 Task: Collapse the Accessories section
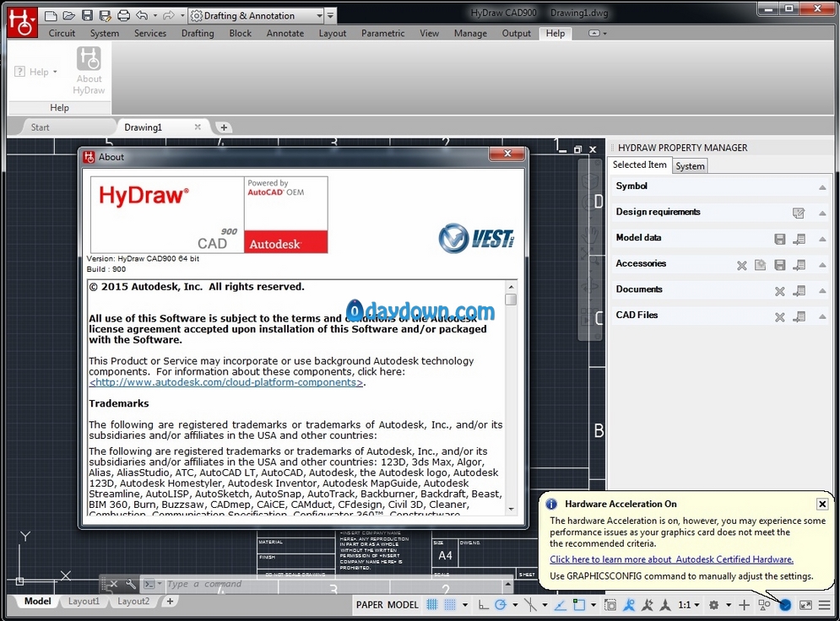tap(822, 265)
